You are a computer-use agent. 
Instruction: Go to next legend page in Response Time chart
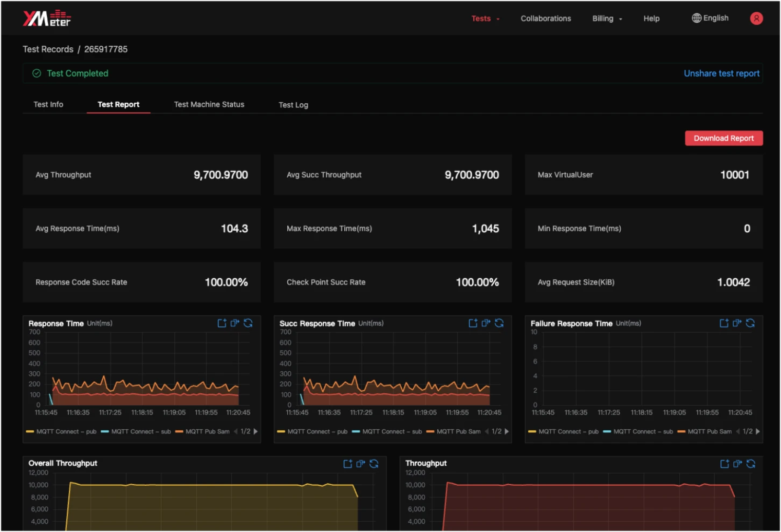click(x=256, y=431)
